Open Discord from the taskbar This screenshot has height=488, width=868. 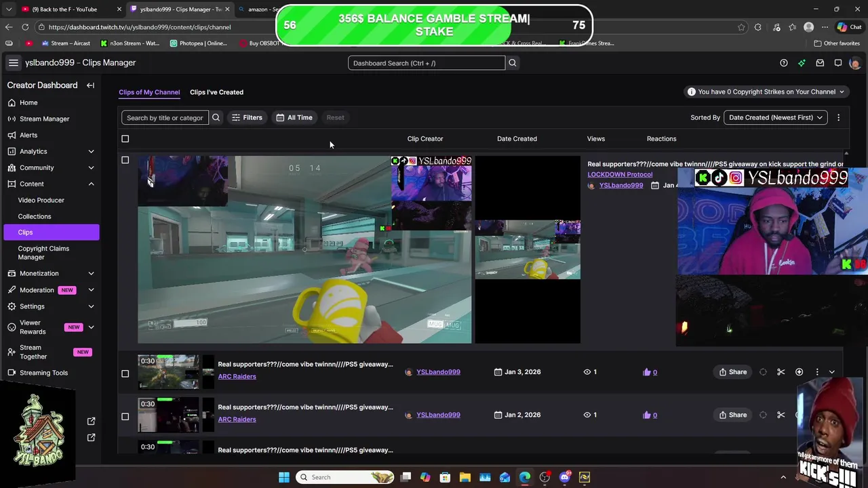pos(565,477)
